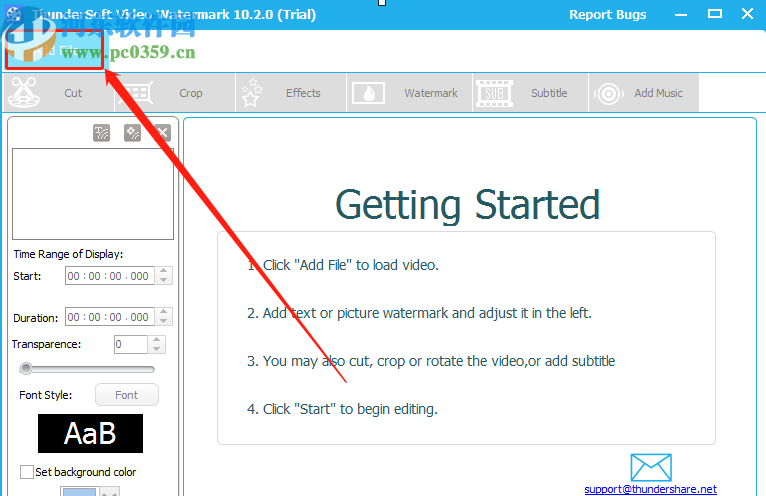Click the Transparence slider handle
This screenshot has height=496, width=766.
[26, 369]
